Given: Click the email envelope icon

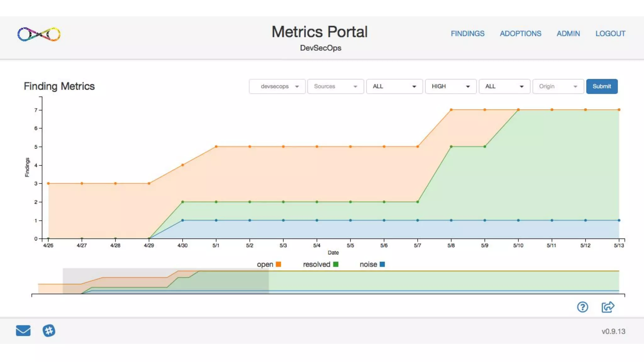Looking at the screenshot, I should (x=23, y=331).
